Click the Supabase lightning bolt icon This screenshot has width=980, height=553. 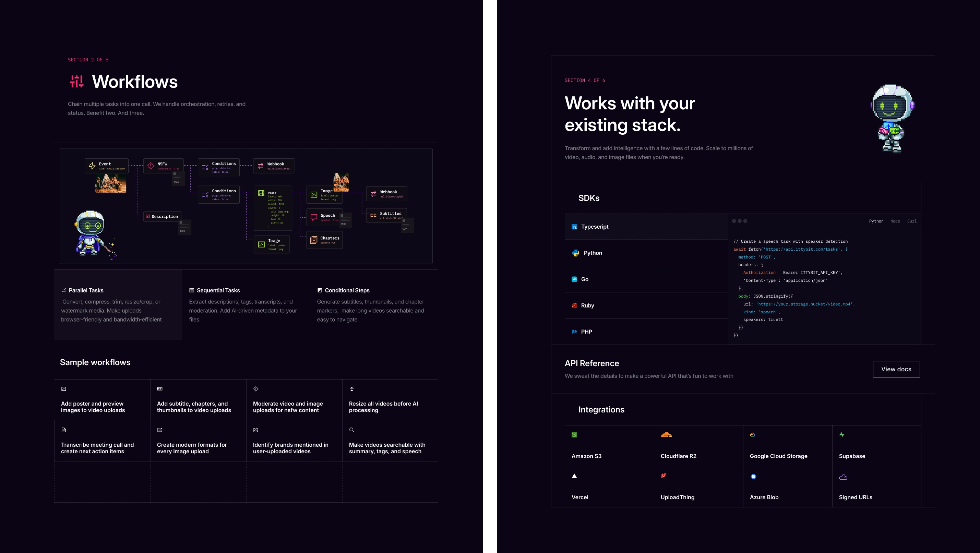(x=841, y=435)
